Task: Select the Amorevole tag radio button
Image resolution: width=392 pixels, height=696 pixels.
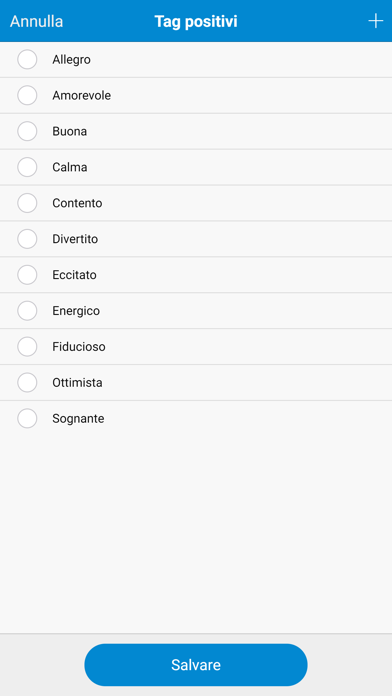Action: [27, 95]
